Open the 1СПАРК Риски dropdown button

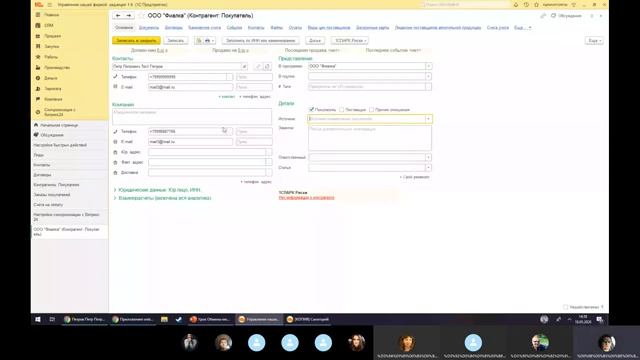(350, 40)
